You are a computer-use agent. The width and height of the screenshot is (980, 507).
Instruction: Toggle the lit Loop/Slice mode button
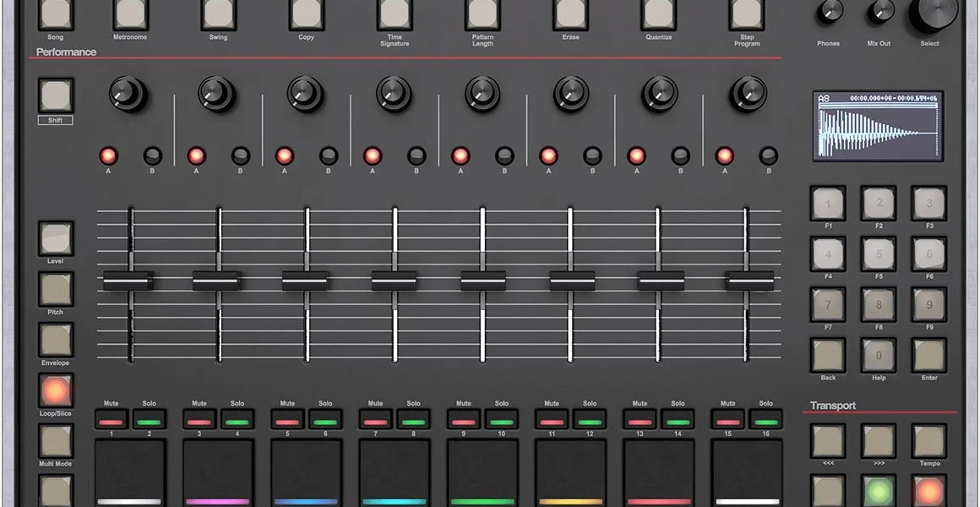click(56, 390)
